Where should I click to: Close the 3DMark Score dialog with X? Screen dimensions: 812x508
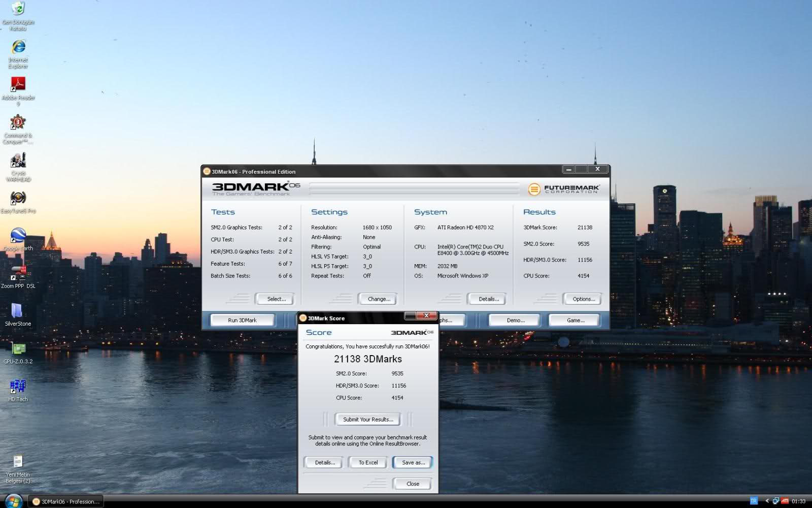click(426, 315)
